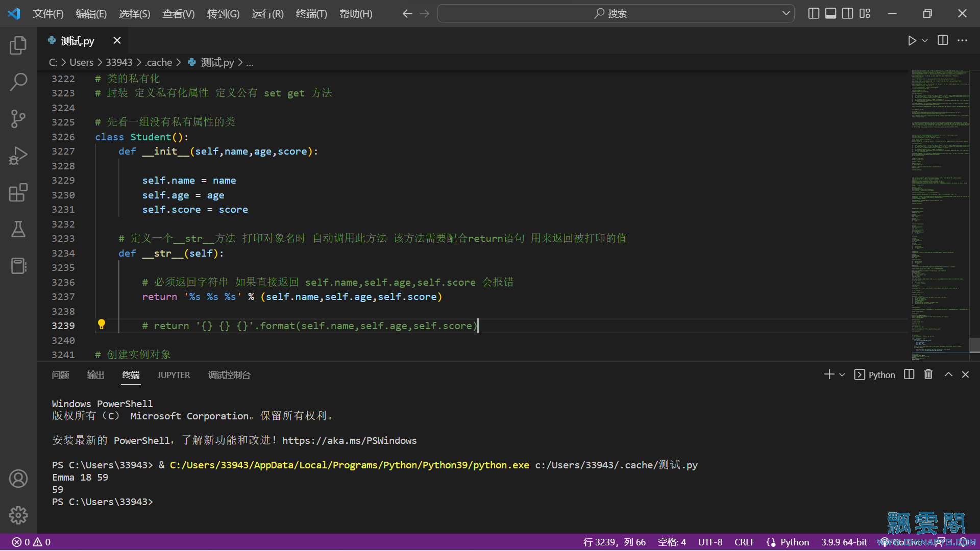Open Customize Layout options

(x=865, y=13)
